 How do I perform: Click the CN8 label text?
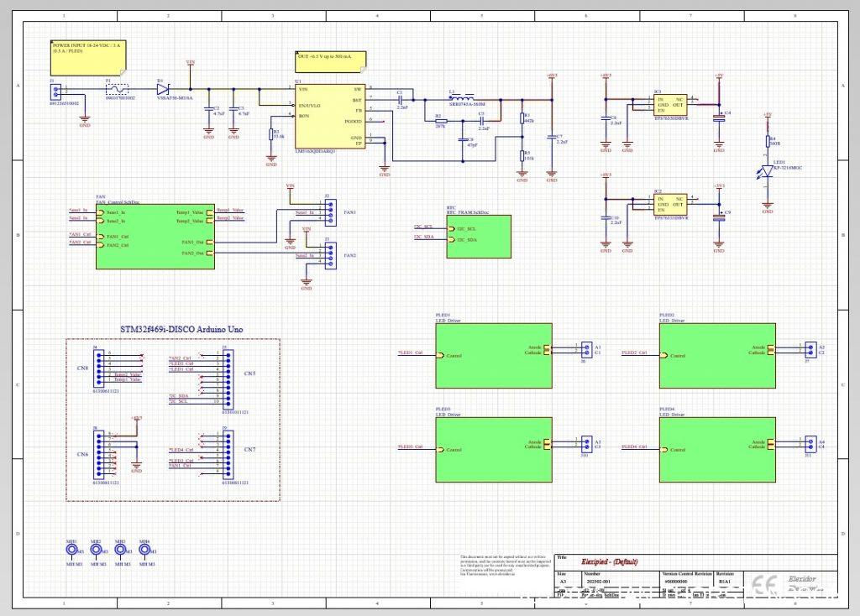pyautogui.click(x=83, y=368)
